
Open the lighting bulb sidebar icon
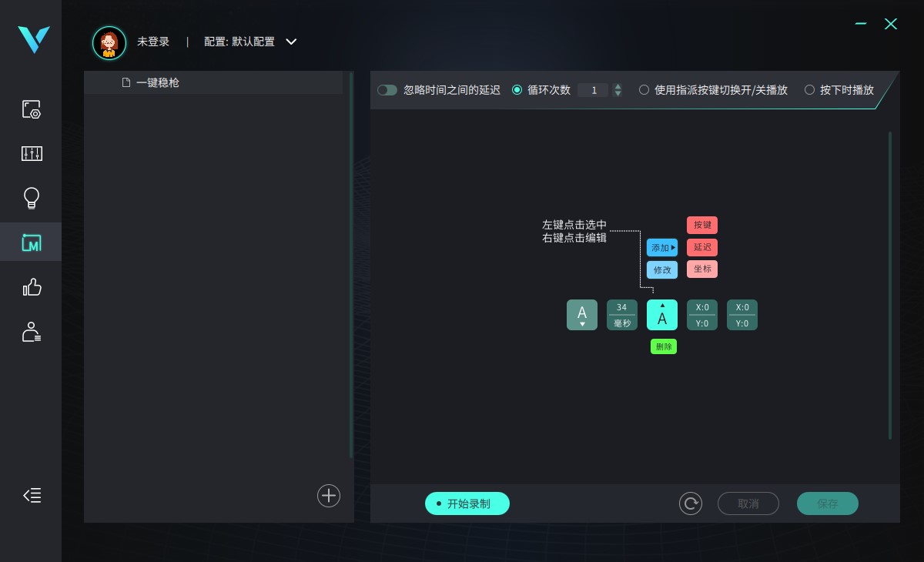pos(32,198)
